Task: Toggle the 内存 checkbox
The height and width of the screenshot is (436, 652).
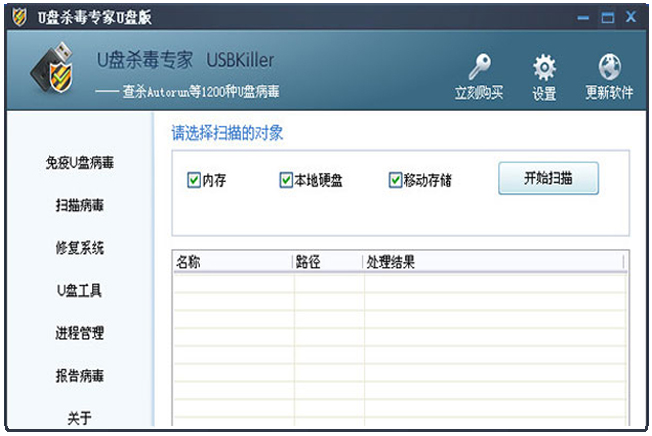Action: click(194, 180)
